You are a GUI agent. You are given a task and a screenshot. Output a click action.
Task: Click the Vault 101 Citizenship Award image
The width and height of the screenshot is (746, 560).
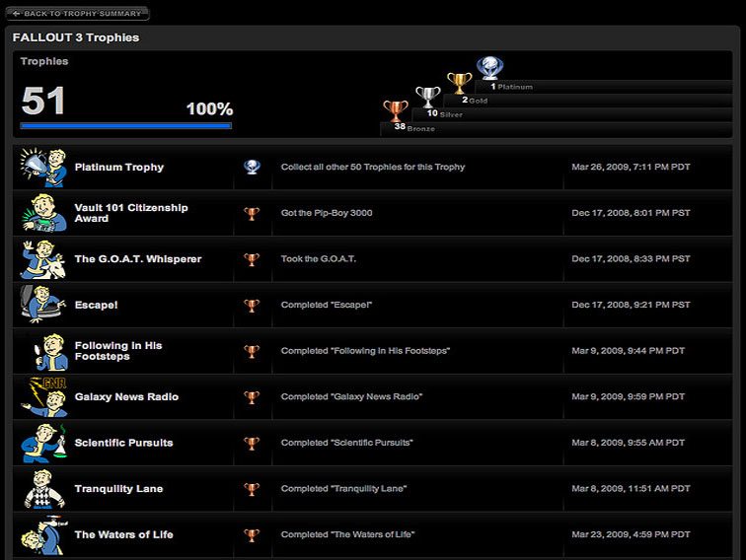(43, 213)
